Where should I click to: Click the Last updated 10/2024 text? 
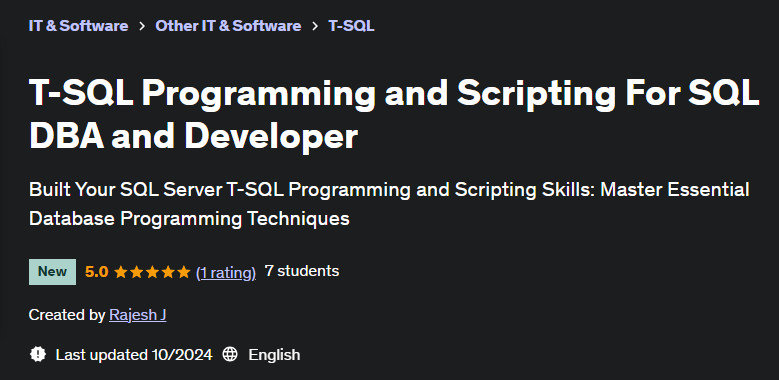click(134, 355)
